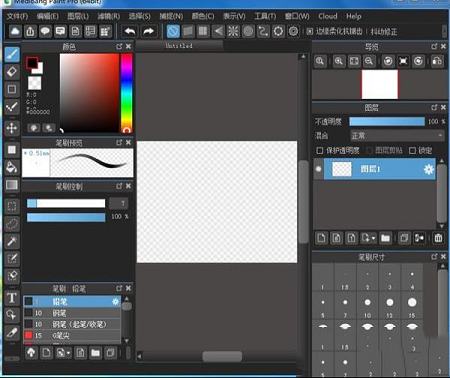Open the add-brush dropdown in the brush panel

(x=68, y=353)
